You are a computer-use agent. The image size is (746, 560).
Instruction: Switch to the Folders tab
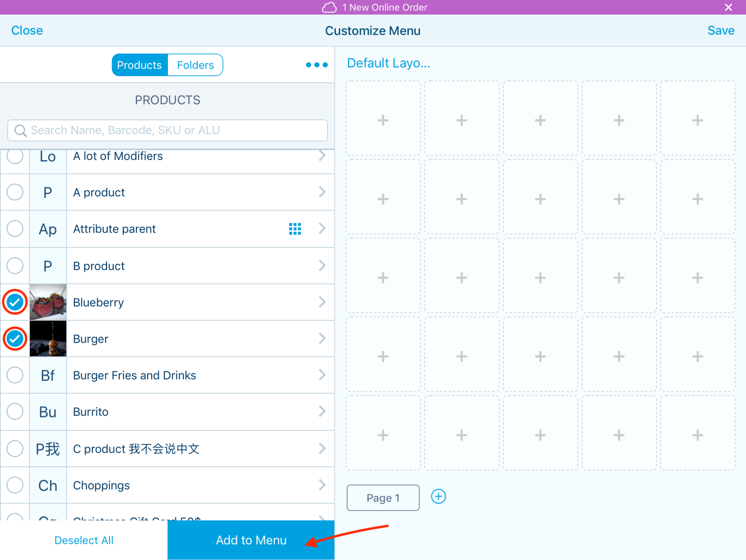195,65
